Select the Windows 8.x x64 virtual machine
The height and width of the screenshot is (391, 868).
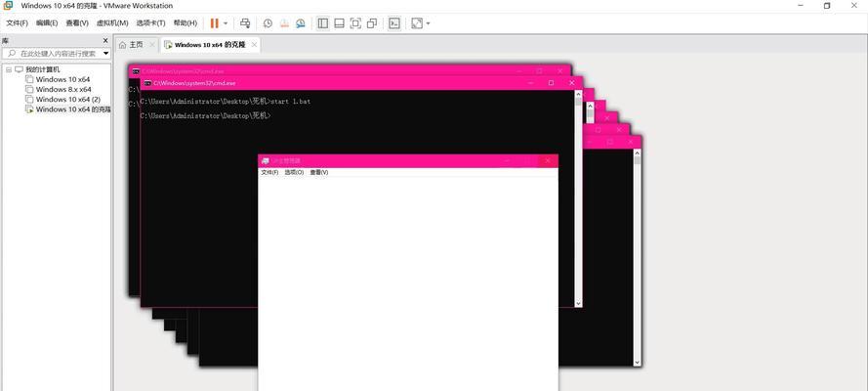63,89
